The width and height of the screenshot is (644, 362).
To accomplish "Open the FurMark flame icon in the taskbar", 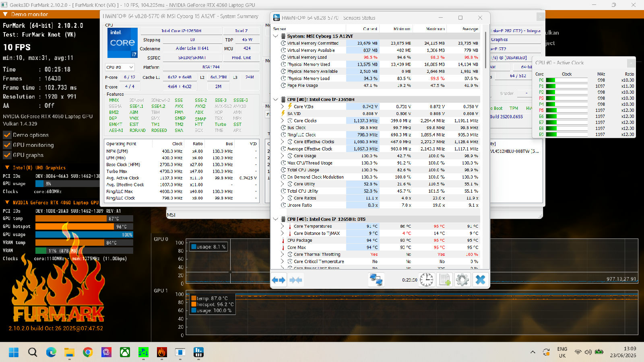I will pos(162,352).
